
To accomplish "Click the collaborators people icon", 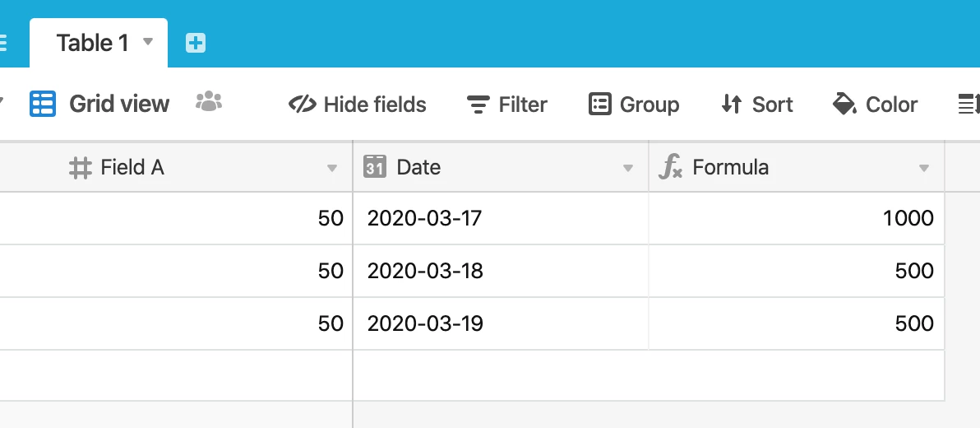I will coord(209,101).
